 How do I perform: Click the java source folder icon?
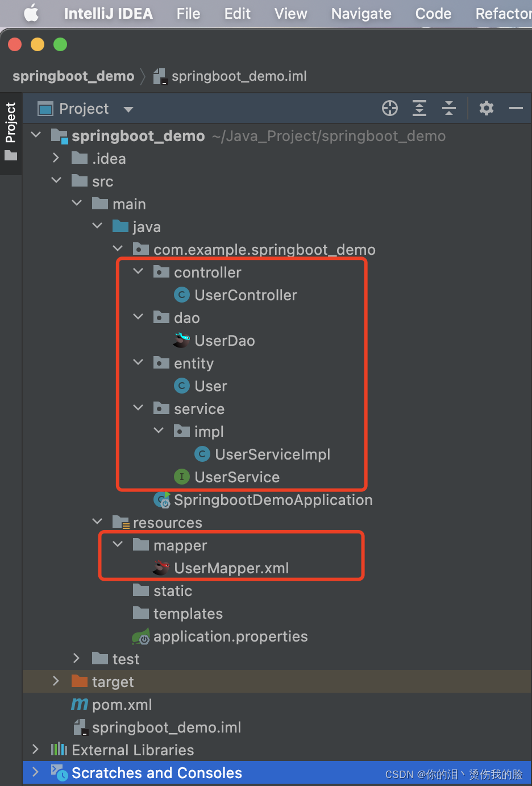[120, 226]
